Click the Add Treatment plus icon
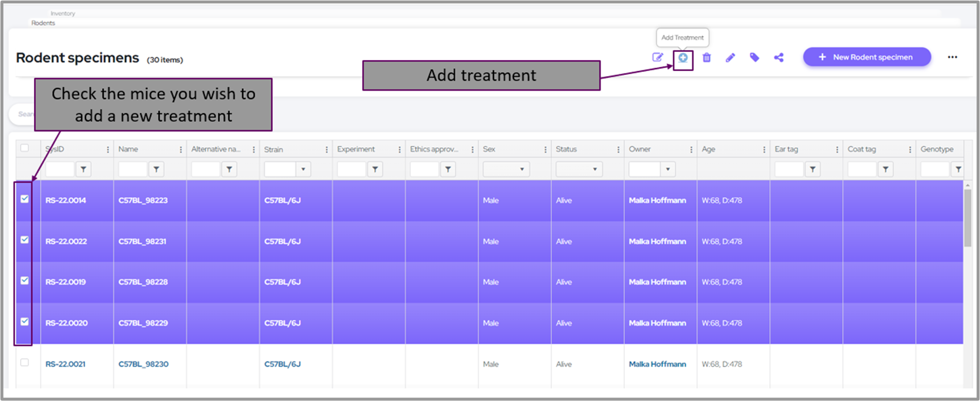 coord(683,58)
